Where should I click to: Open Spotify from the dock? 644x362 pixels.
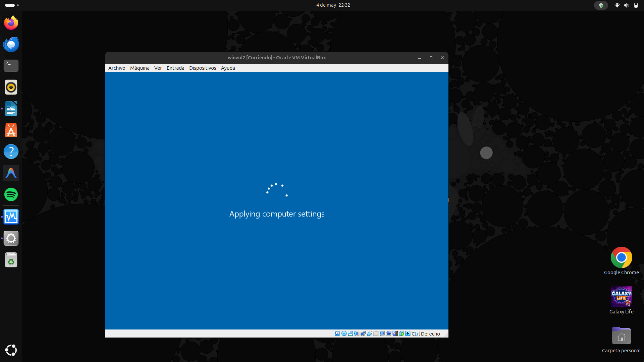point(11,194)
